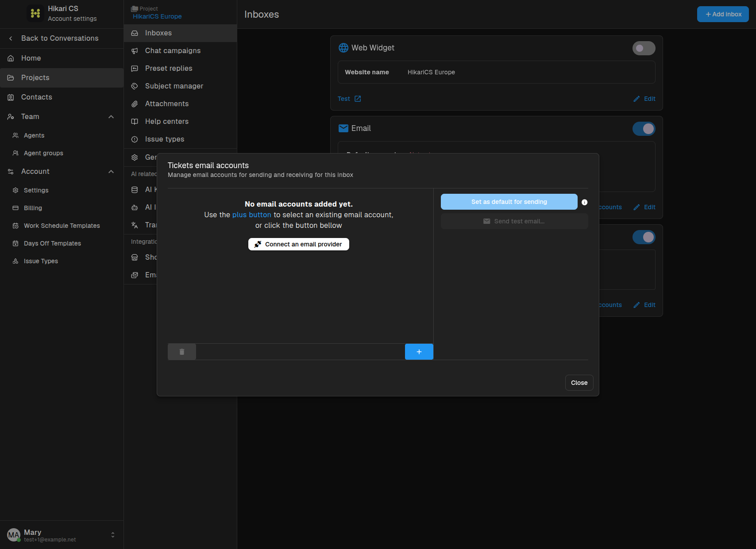This screenshot has width=756, height=549.
Task: Click the Preset replies icon
Action: [135, 69]
